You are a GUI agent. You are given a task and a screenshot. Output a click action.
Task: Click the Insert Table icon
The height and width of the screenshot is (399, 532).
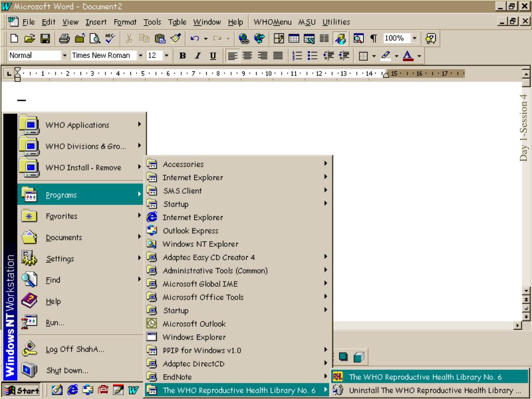(x=294, y=38)
